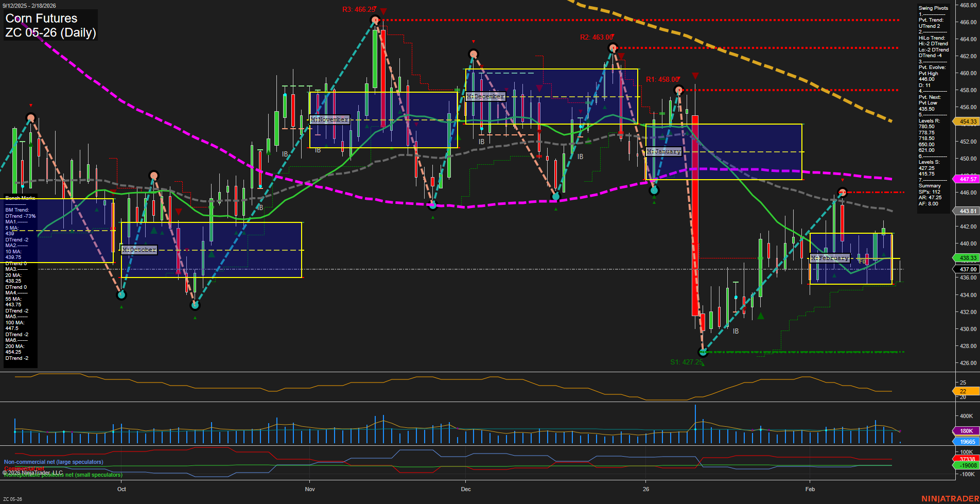980x504 pixels.
Task: Expand the M:February monthly range label
Action: [830, 258]
